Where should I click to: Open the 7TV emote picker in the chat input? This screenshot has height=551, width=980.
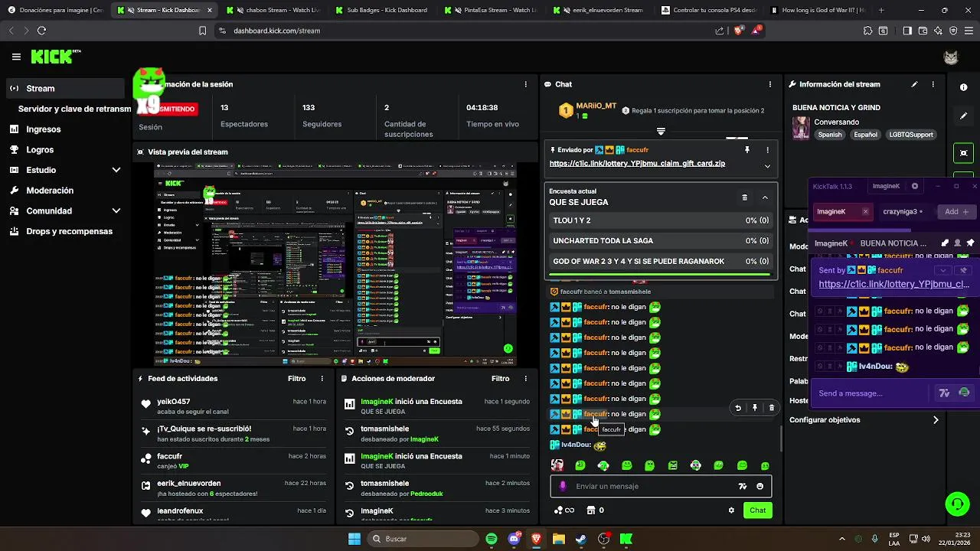[742, 486]
